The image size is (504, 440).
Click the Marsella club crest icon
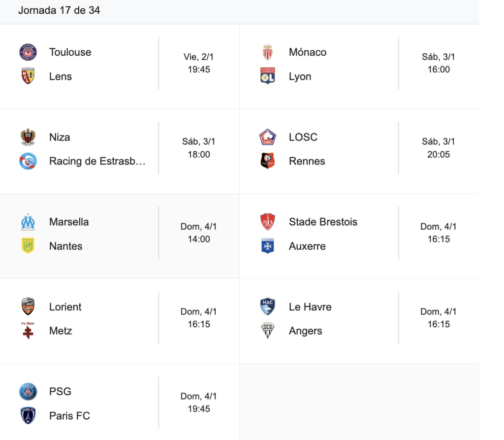(x=28, y=222)
